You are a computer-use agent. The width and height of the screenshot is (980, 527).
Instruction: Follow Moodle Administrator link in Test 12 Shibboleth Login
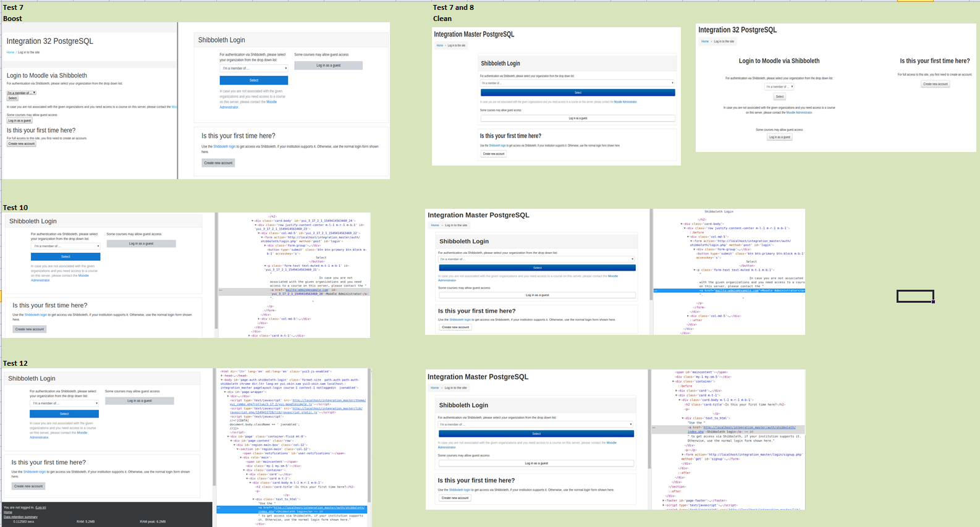pyautogui.click(x=59, y=435)
